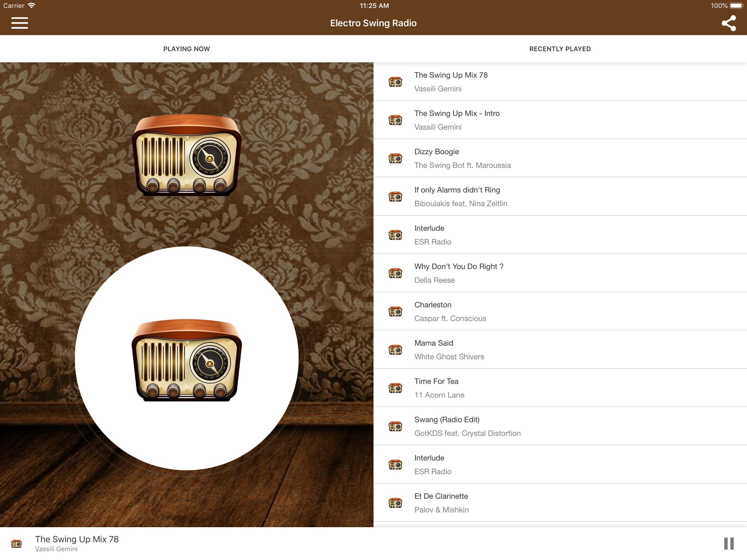Viewport: 747px width, 560px height.
Task: Tap the Wi-Fi status icon
Action: 31,5
